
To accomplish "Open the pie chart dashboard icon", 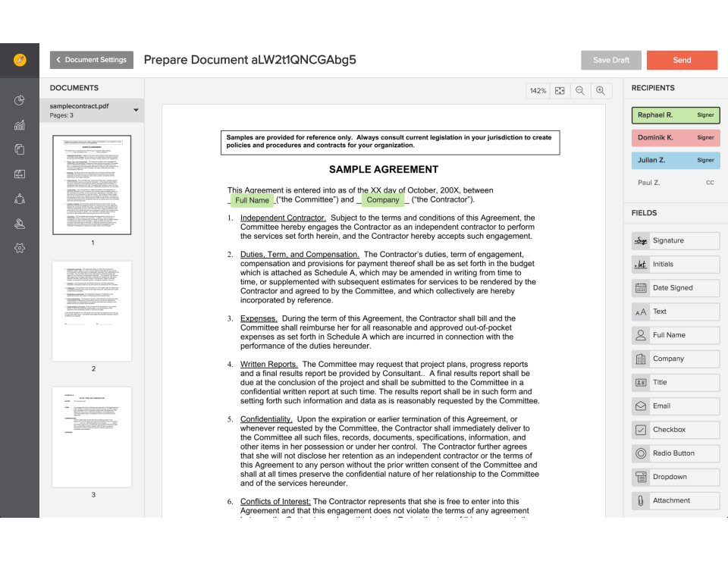I will (20, 100).
